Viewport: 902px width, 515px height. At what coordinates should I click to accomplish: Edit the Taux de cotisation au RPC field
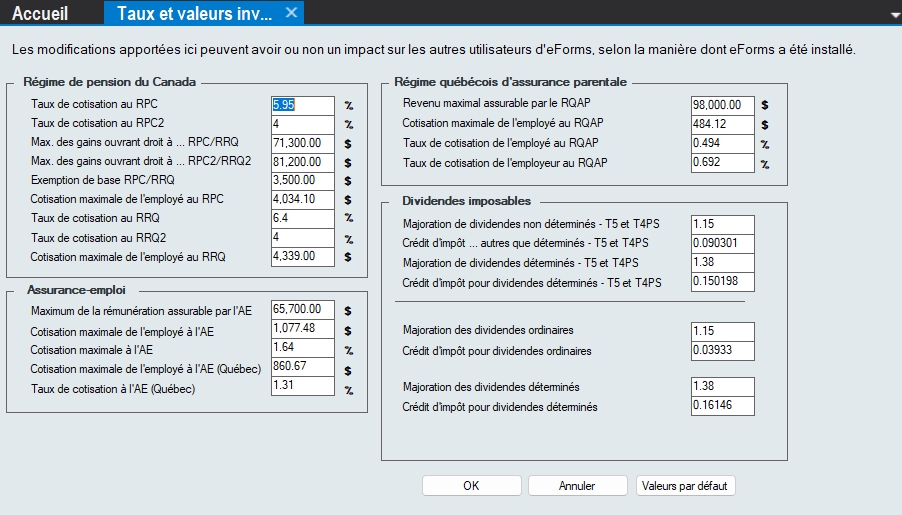(x=303, y=105)
